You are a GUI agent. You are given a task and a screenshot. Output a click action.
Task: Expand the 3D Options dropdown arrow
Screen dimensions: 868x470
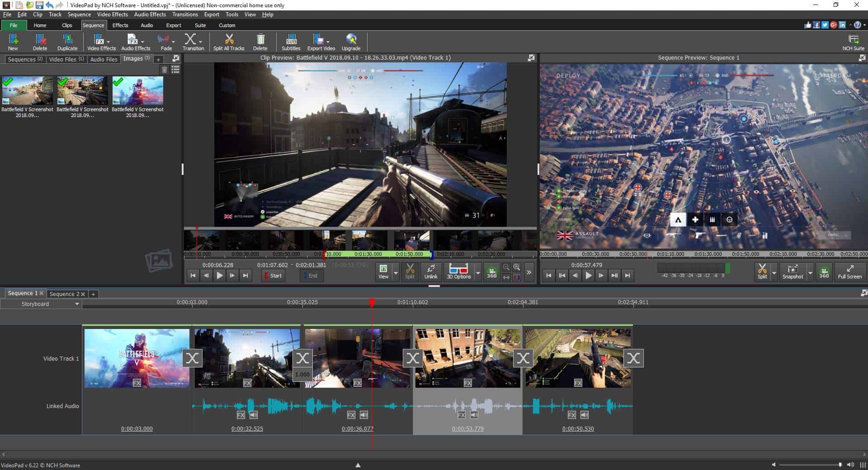(x=478, y=273)
